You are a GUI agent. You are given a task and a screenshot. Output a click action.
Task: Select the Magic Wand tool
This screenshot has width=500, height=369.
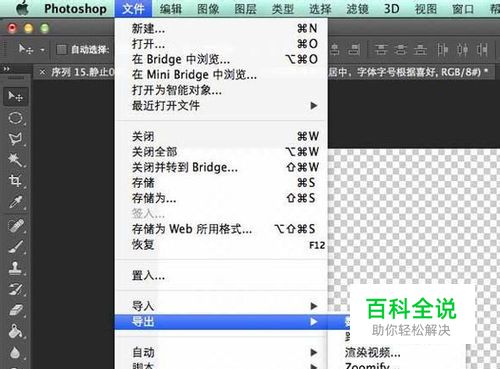(x=15, y=160)
